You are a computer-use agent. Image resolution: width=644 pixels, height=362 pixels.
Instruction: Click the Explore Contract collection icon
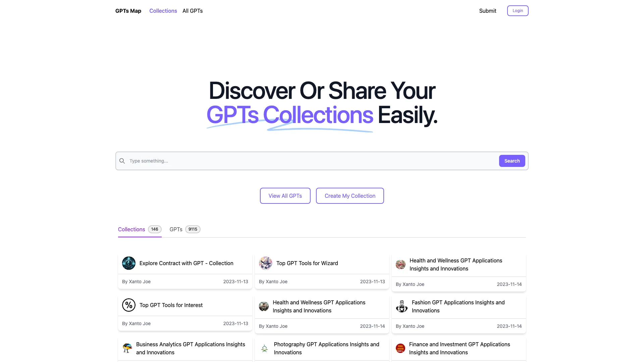point(129,263)
